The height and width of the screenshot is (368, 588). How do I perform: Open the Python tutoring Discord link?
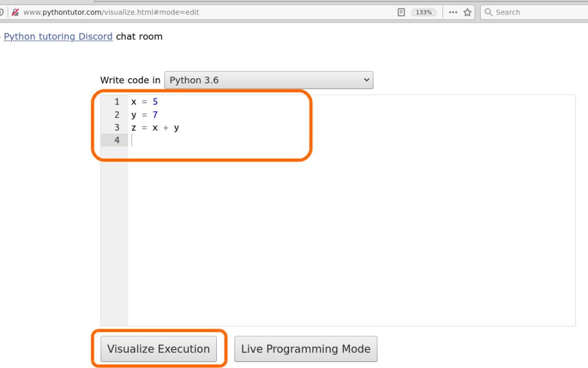click(x=57, y=37)
